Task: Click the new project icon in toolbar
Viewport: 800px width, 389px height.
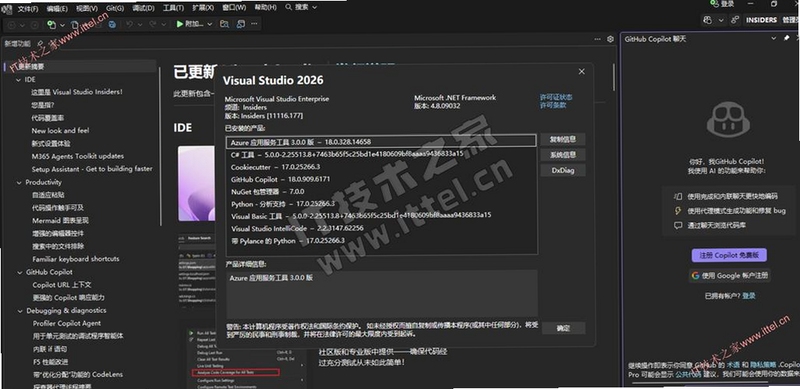Action: (51, 24)
